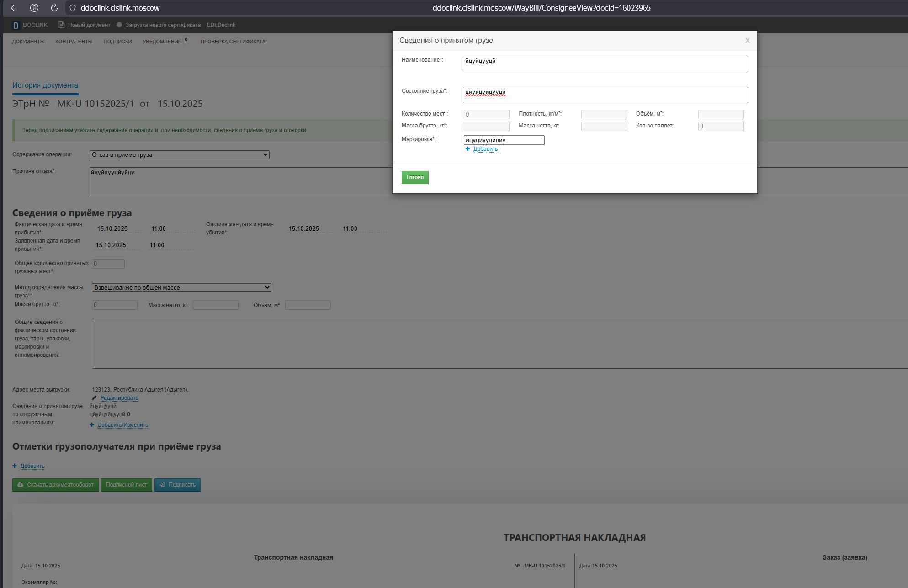
Task: Click the Подписать button
Action: tap(177, 485)
